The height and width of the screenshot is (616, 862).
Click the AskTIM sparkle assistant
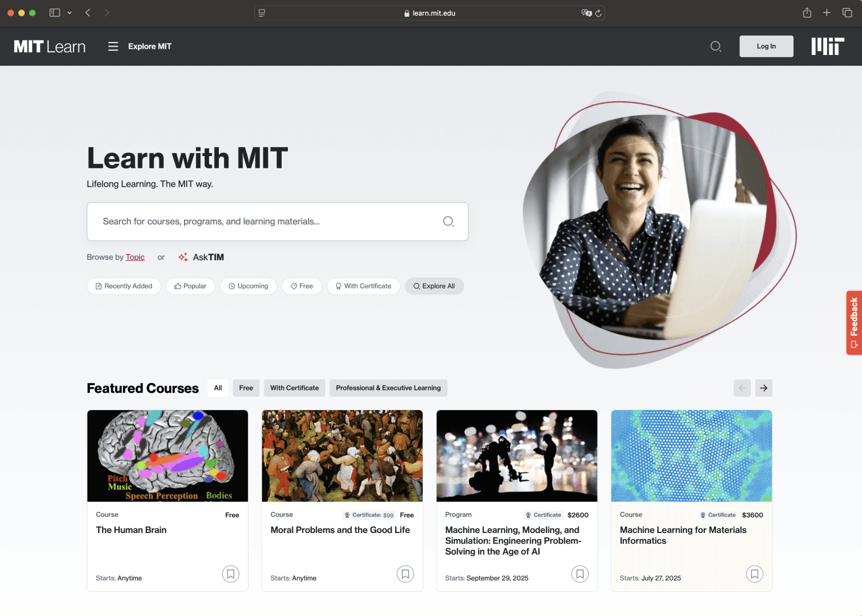click(200, 257)
